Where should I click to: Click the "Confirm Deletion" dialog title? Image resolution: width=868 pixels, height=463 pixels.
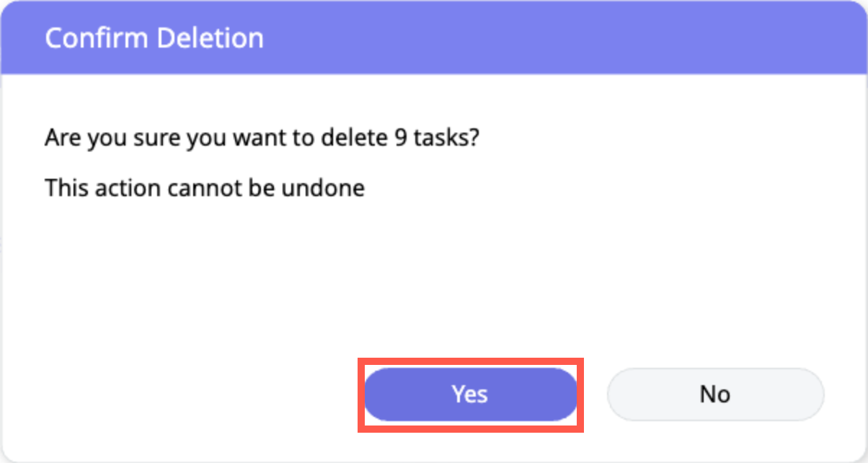tap(154, 38)
